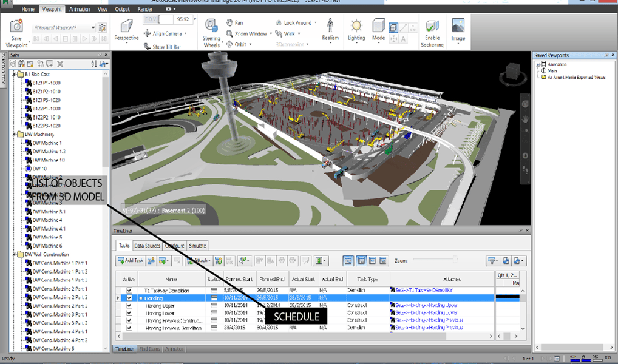The image size is (618, 364).
Task: Open the Animation ribbon tab
Action: point(79,9)
